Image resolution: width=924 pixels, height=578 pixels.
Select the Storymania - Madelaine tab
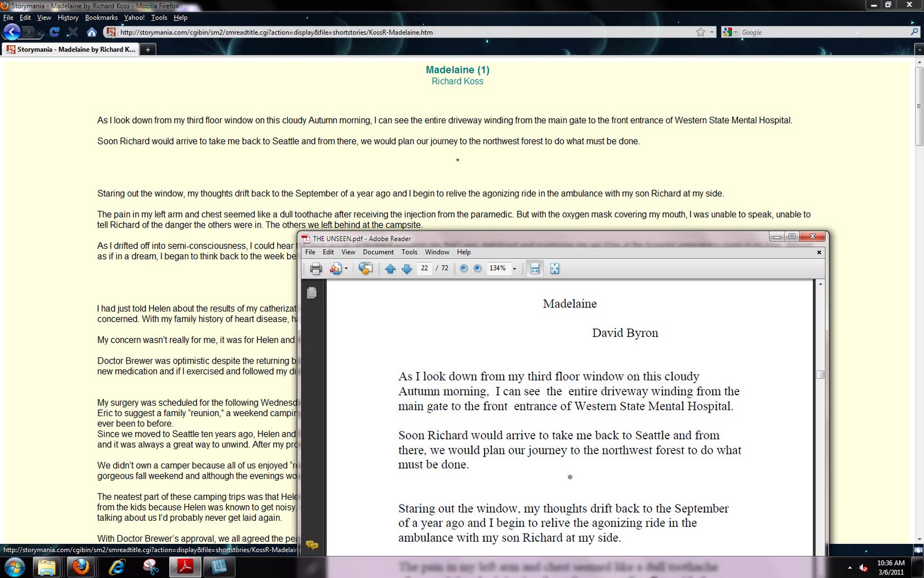(x=70, y=50)
